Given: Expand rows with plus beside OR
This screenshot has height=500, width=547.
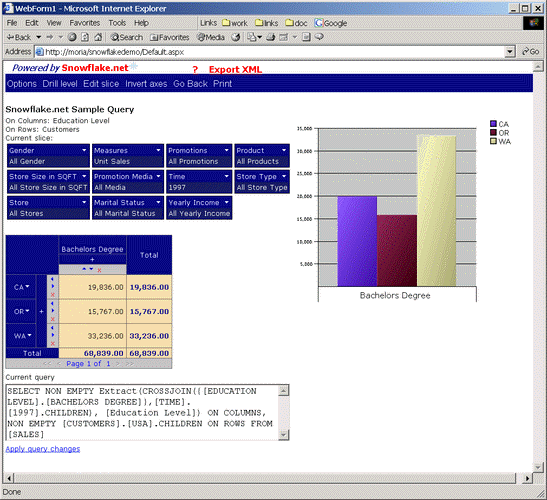Looking at the screenshot, I should coord(42,311).
